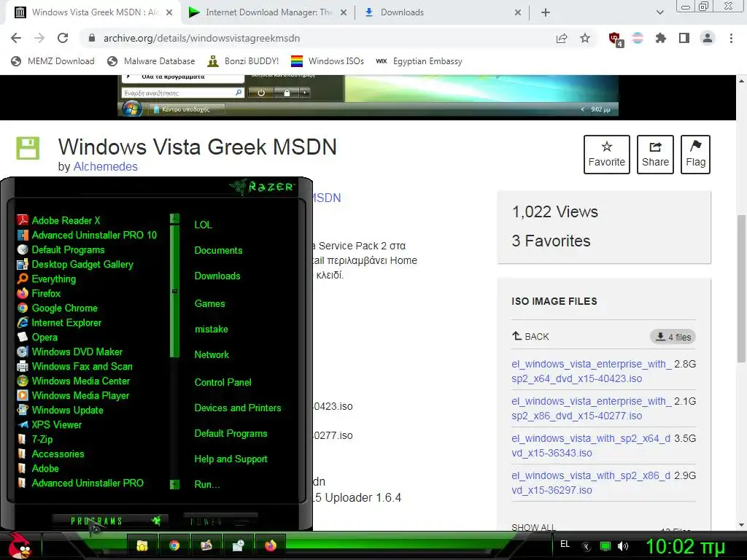
Task: Click the Flag button
Action: tap(695, 155)
